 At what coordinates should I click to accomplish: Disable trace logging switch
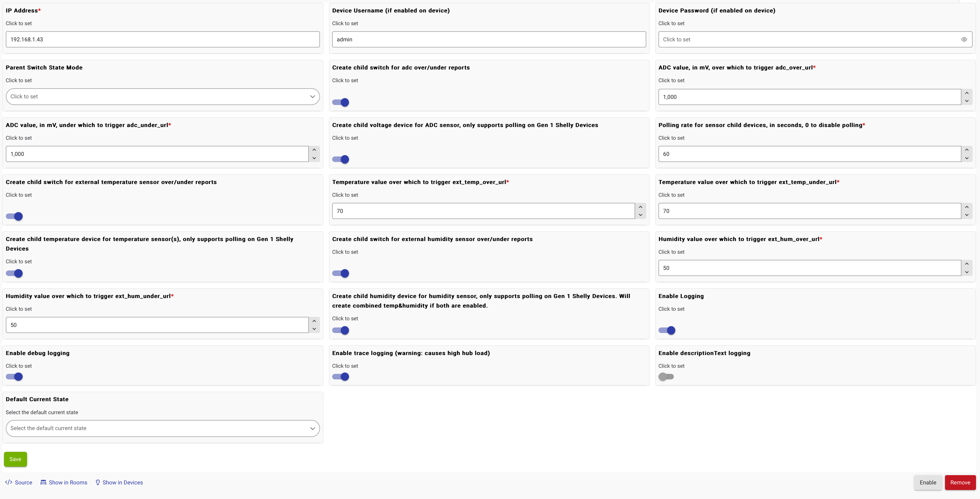coord(340,377)
